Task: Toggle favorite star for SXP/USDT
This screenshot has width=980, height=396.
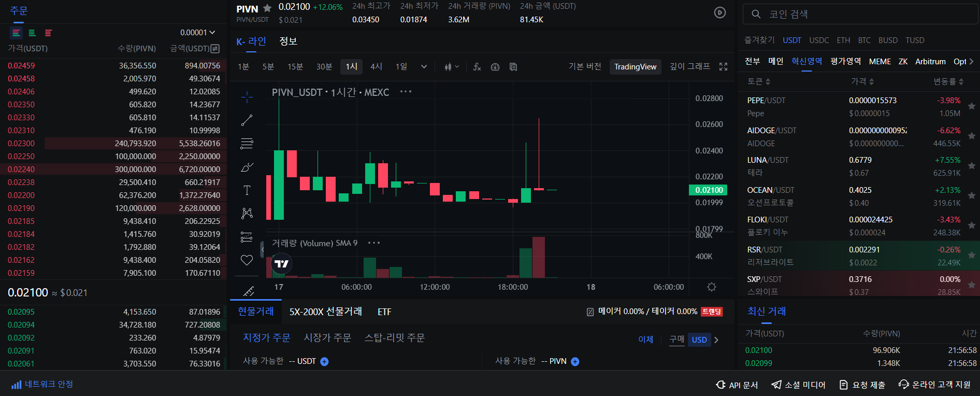Action: click(972, 285)
